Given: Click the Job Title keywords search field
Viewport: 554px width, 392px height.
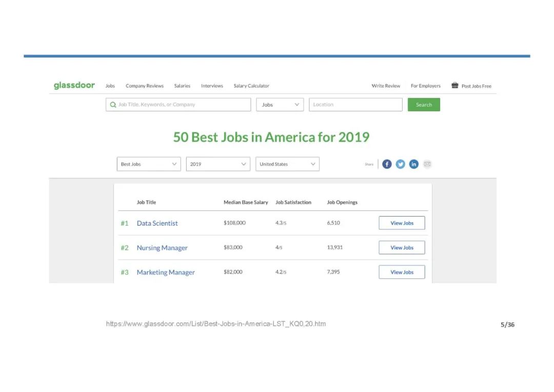Looking at the screenshot, I should (182, 105).
